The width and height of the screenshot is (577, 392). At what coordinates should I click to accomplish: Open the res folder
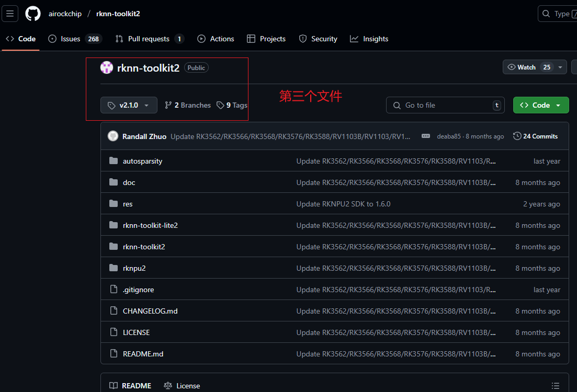point(128,204)
